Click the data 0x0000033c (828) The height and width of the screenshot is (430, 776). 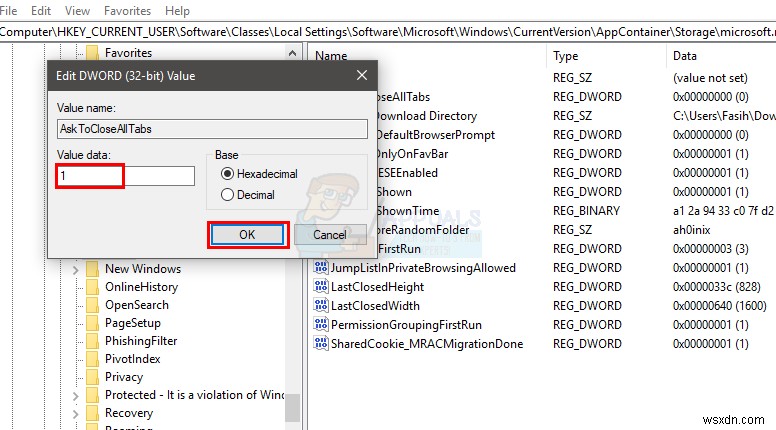click(717, 287)
